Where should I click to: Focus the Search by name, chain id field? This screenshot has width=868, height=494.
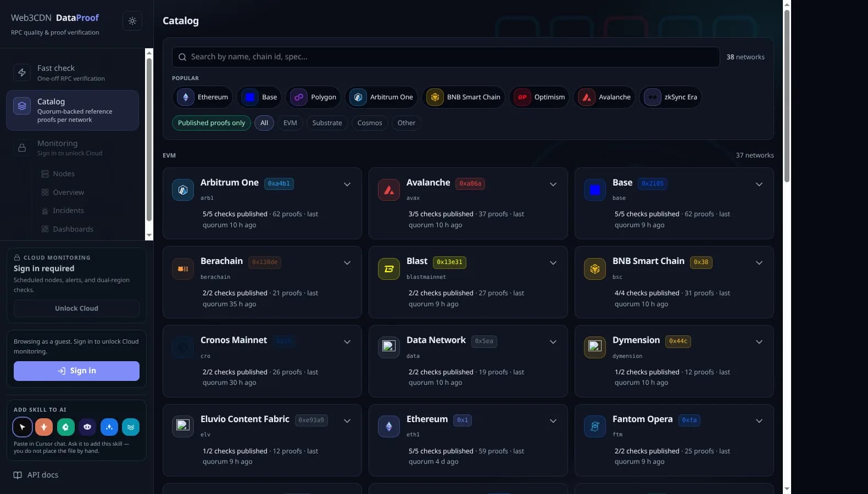(446, 57)
